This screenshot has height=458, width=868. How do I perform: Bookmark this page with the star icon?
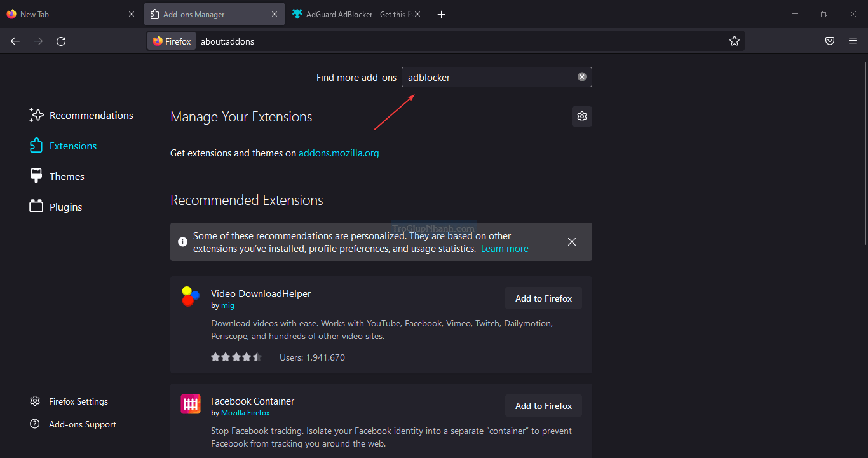click(x=735, y=41)
